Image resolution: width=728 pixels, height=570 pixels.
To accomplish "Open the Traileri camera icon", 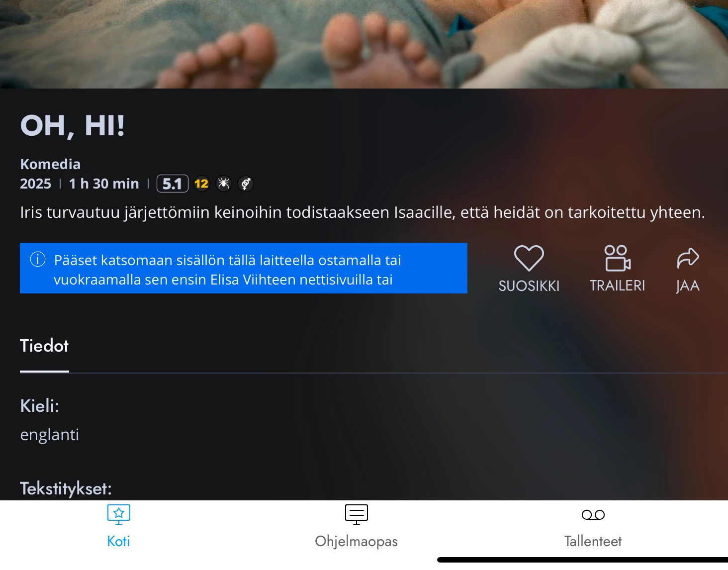I will 617,258.
